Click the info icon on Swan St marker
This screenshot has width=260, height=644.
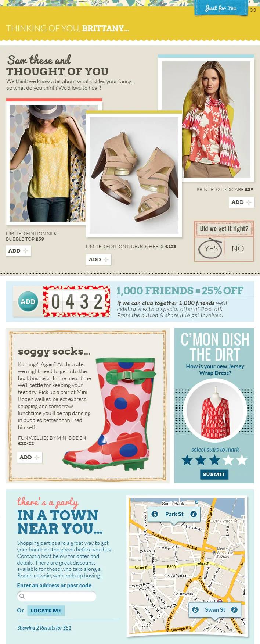tap(234, 609)
